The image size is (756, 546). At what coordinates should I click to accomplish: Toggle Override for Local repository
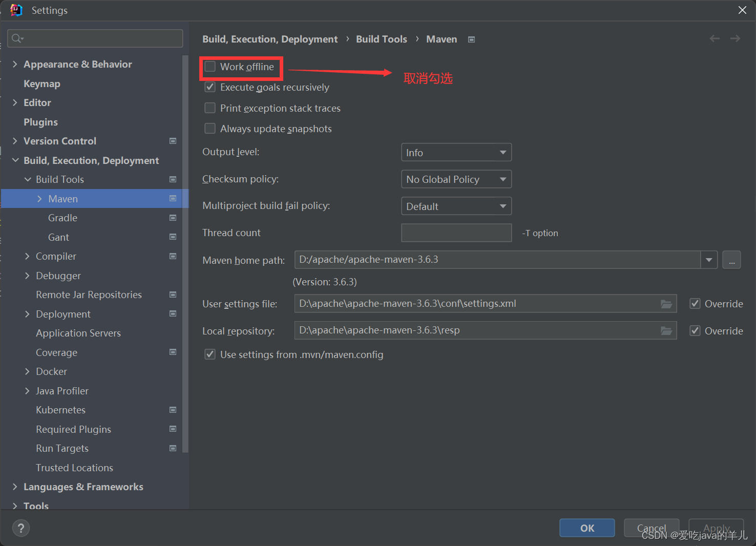[695, 331]
